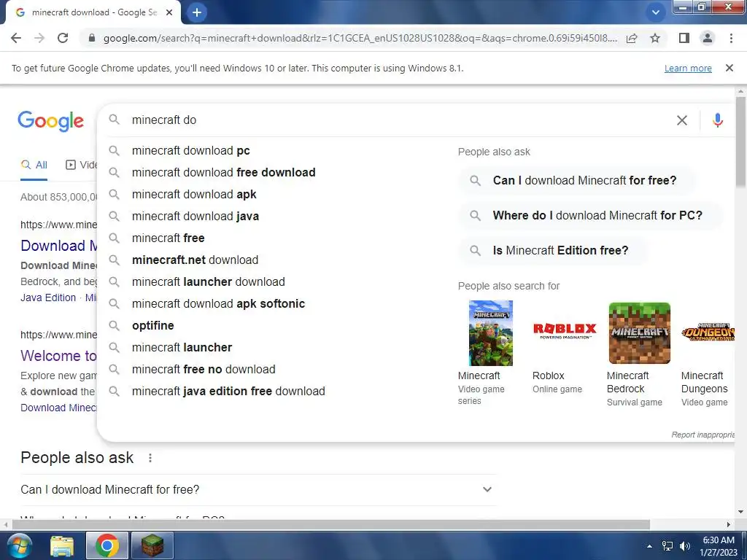This screenshot has width=747, height=560.
Task: Go to the Google homepage logo
Action: coord(51,121)
